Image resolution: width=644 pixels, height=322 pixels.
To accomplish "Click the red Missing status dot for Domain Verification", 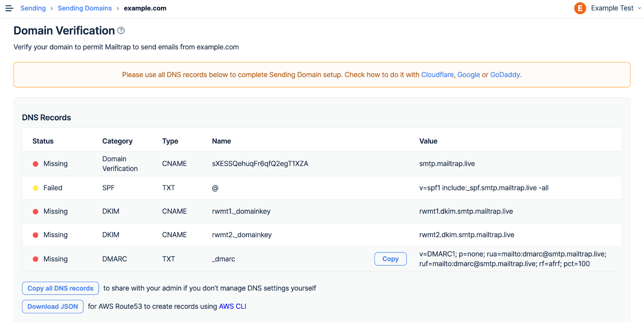I will [x=35, y=164].
